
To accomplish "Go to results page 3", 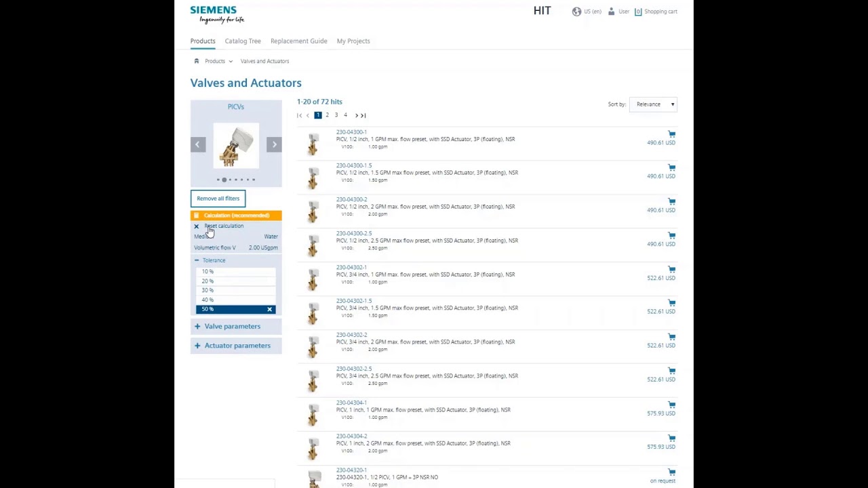I will point(336,115).
